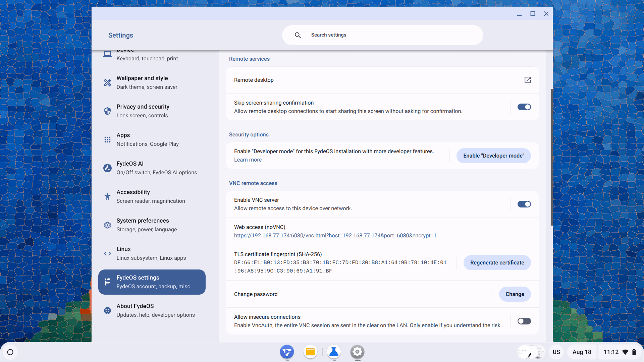Click the System preferences gear icon
Image resolution: width=644 pixels, height=362 pixels.
[x=107, y=225]
